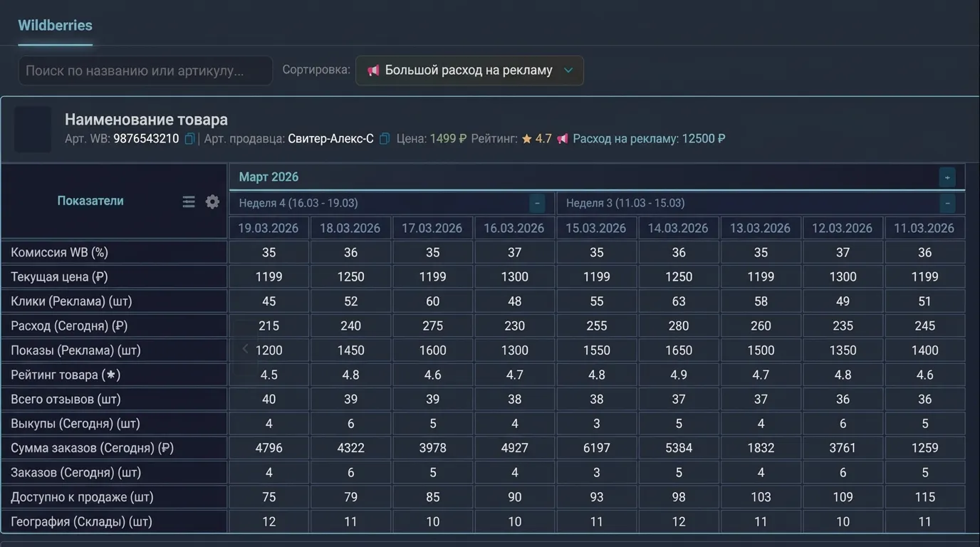Click the product thumbnail image
This screenshot has height=547, width=980.
click(x=33, y=130)
